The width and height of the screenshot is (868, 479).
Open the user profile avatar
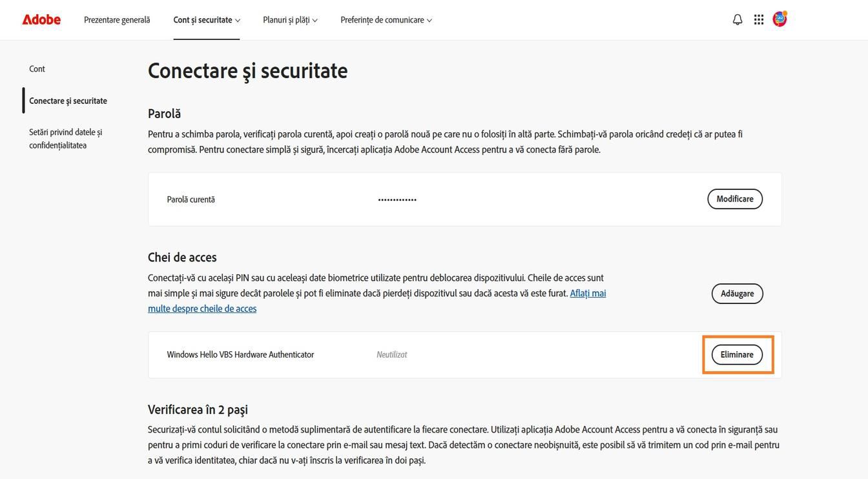tap(780, 19)
